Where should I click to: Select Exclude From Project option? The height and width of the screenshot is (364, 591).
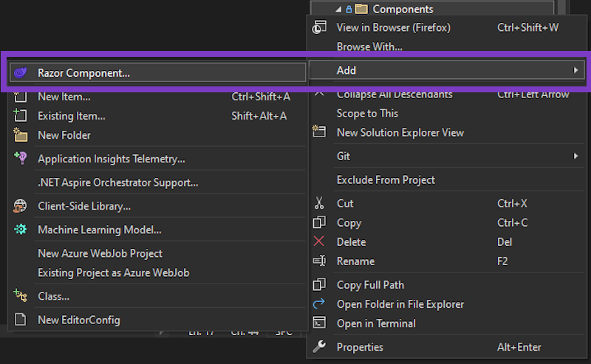(386, 179)
